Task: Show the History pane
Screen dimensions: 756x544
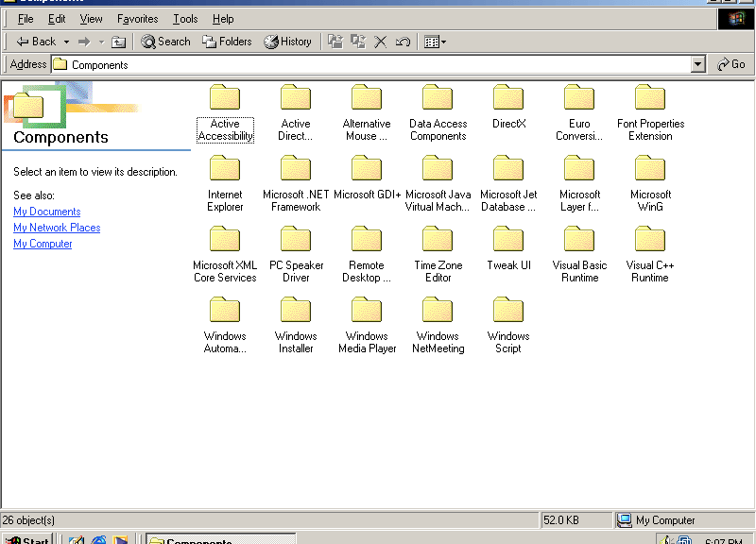Action: [x=287, y=42]
